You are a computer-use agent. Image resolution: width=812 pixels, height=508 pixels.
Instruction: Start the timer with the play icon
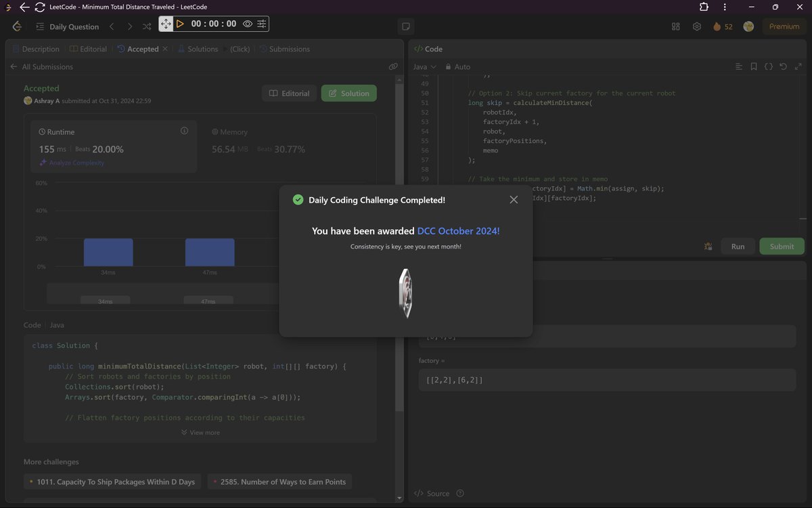point(180,24)
